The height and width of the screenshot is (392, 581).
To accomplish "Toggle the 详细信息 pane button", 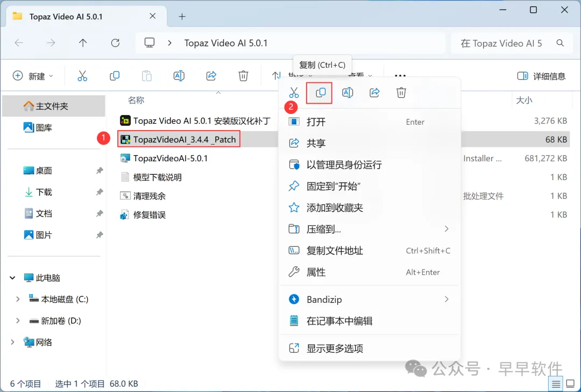I will (x=541, y=76).
